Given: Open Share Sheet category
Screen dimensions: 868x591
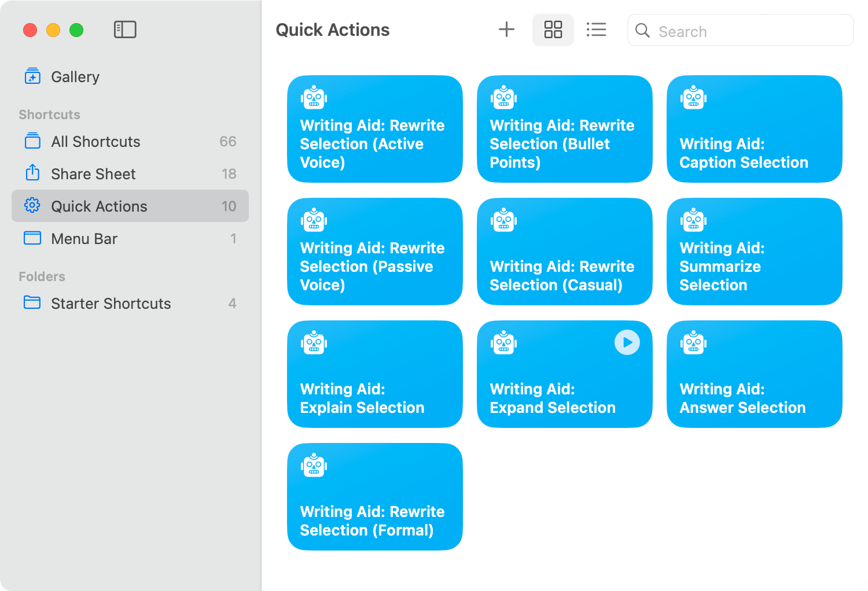Looking at the screenshot, I should point(130,174).
